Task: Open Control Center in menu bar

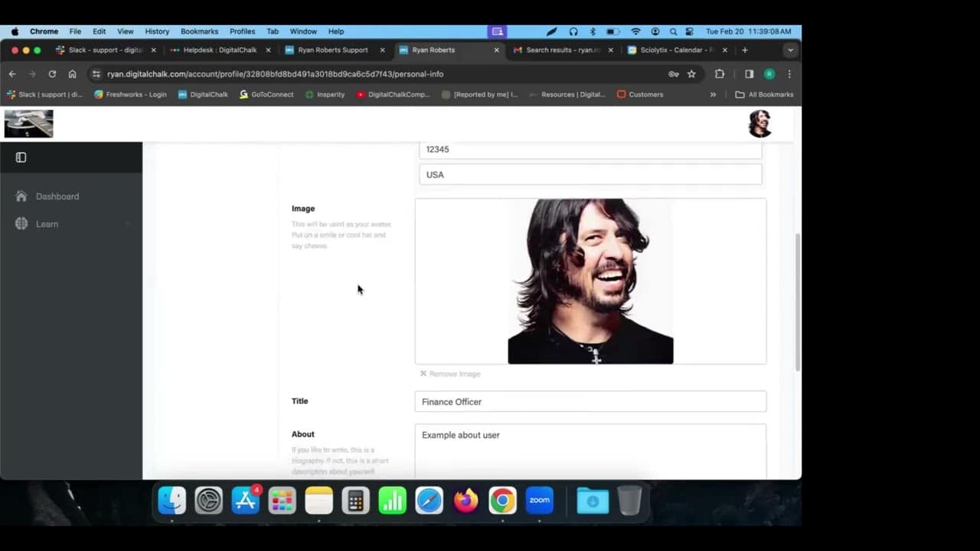Action: click(690, 31)
